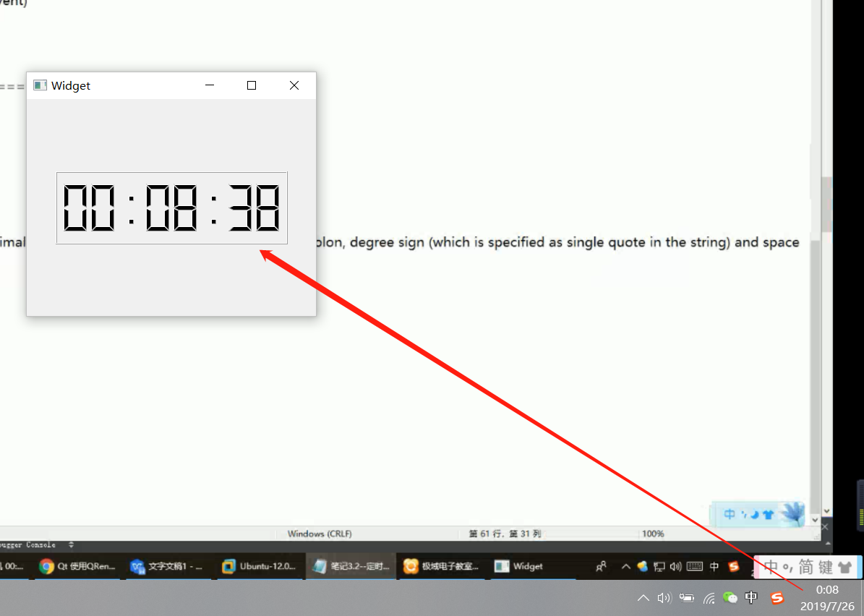The width and height of the screenshot is (864, 616).
Task: Toggle 简 simplified/traditional on the white IME bar
Action: click(x=806, y=567)
